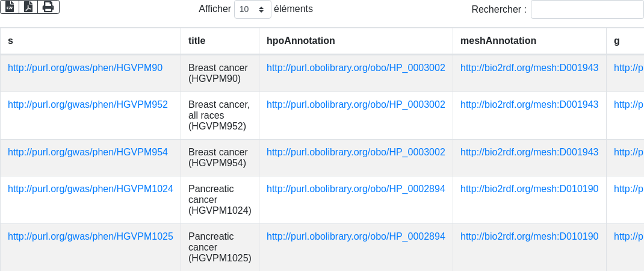Sort by hpoAnnotation column header
The height and width of the screenshot is (271, 644).
pyautogui.click(x=356, y=41)
